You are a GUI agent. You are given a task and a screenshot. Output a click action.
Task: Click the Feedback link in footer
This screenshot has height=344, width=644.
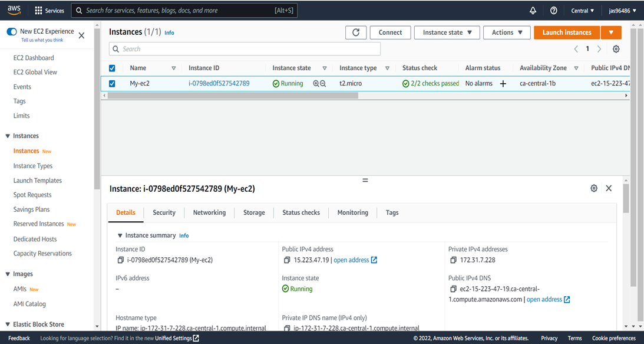tap(19, 338)
